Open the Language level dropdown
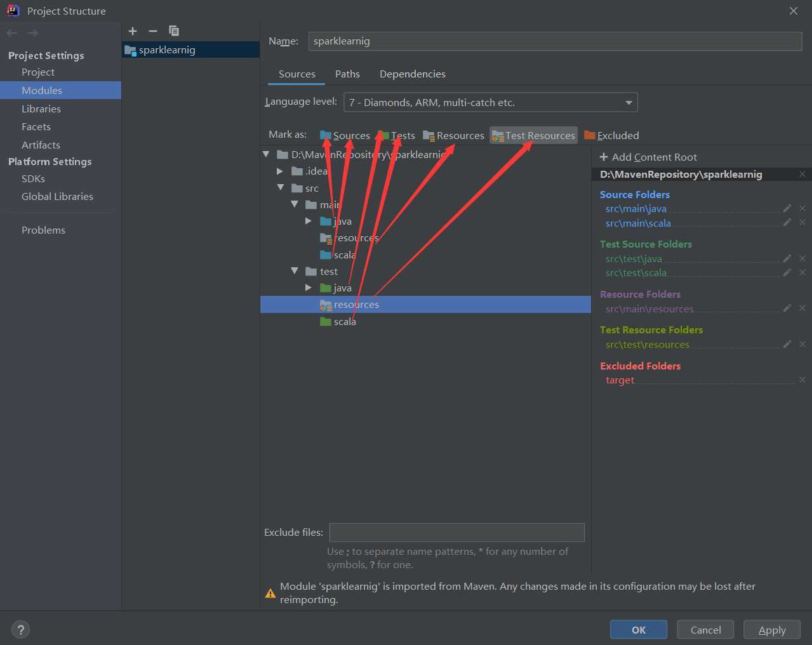 point(490,102)
